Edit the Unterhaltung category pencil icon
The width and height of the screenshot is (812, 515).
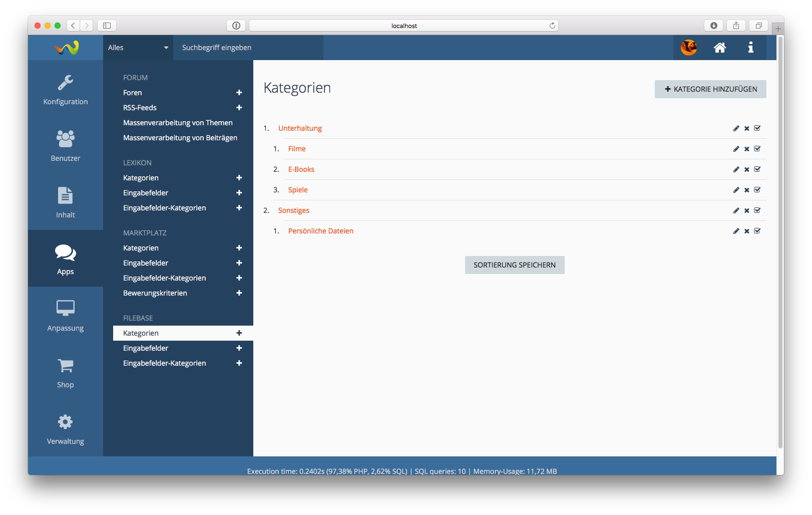736,129
